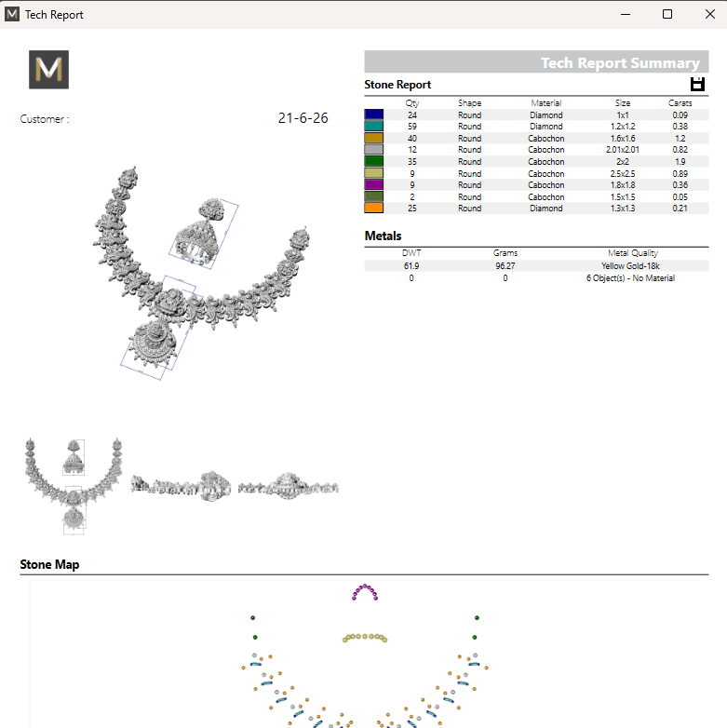Click the Material column header
This screenshot has height=728, width=727.
pyautogui.click(x=545, y=103)
